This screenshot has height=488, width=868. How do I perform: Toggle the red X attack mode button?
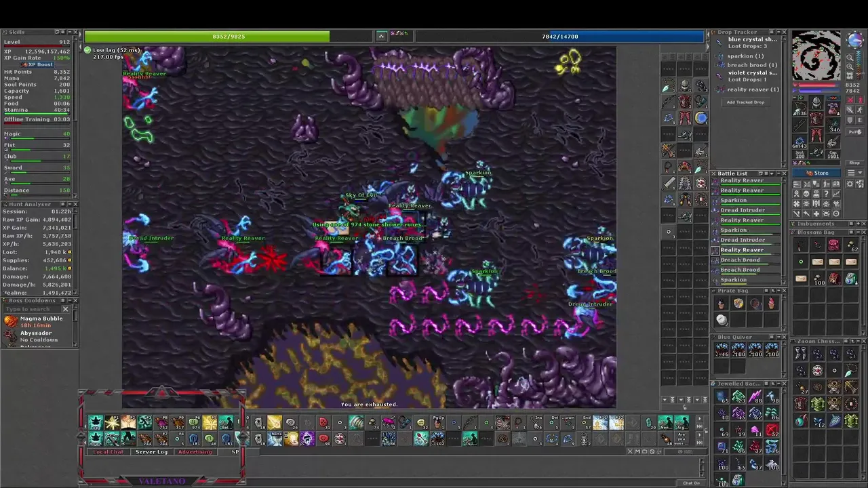click(850, 100)
